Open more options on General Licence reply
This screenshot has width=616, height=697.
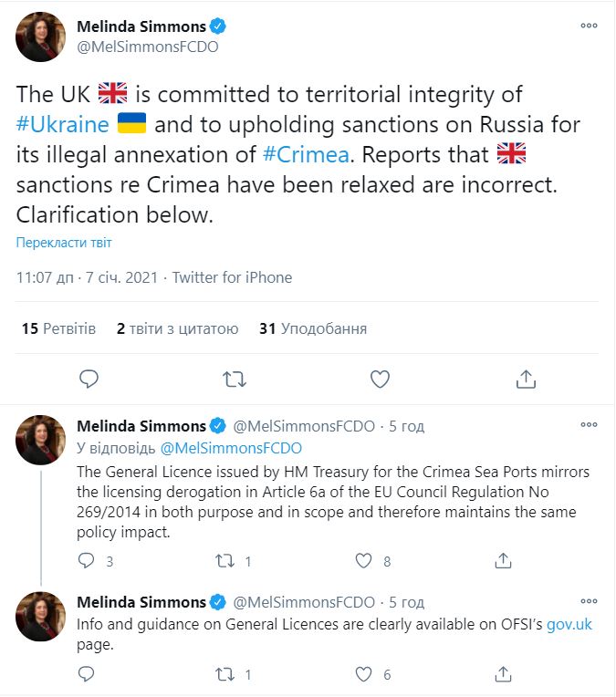589,426
